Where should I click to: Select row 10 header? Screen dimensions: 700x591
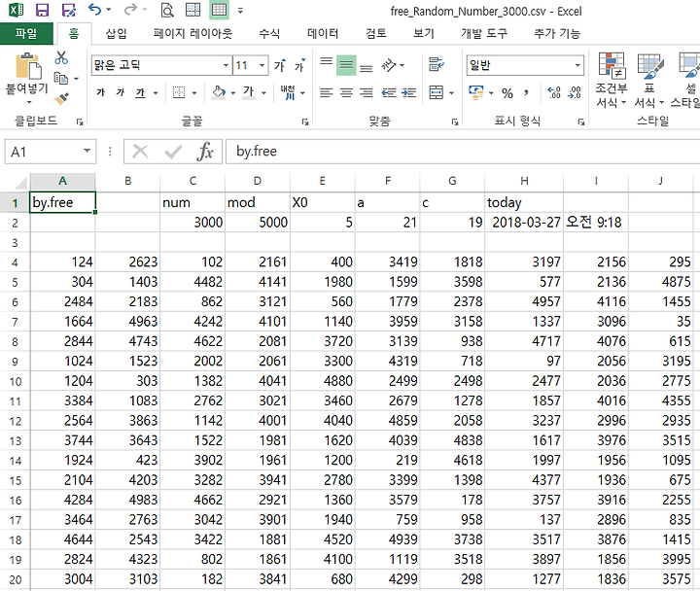(15, 382)
